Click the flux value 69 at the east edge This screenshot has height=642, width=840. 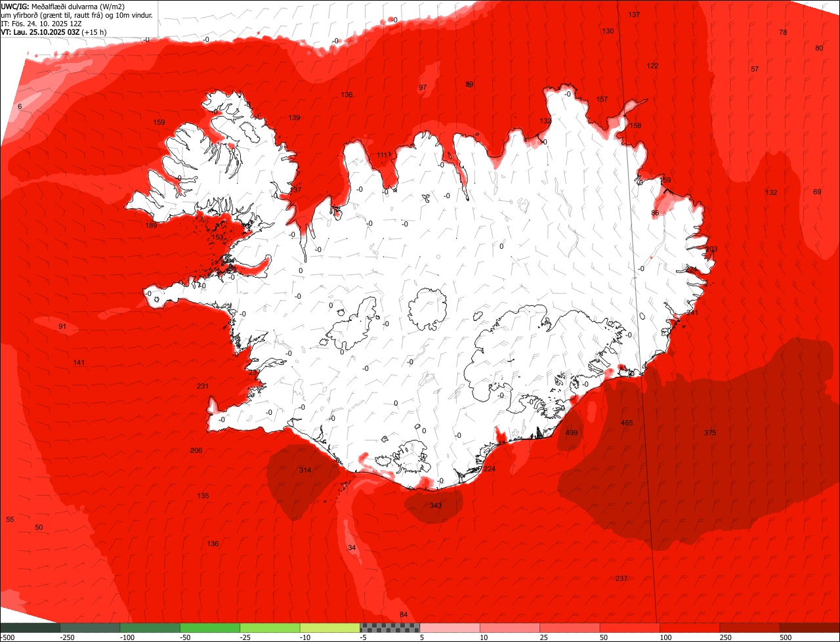817,192
